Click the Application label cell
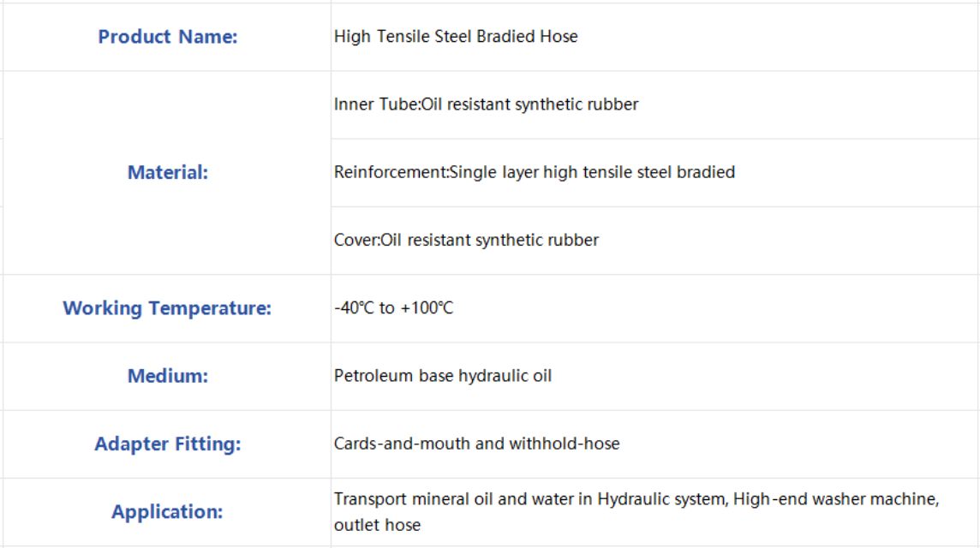The image size is (980, 548). [168, 512]
